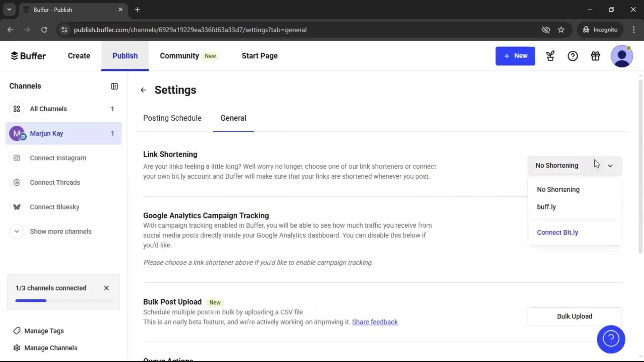Expand Show more channels
Image resolution: width=644 pixels, height=362 pixels.
[60, 231]
